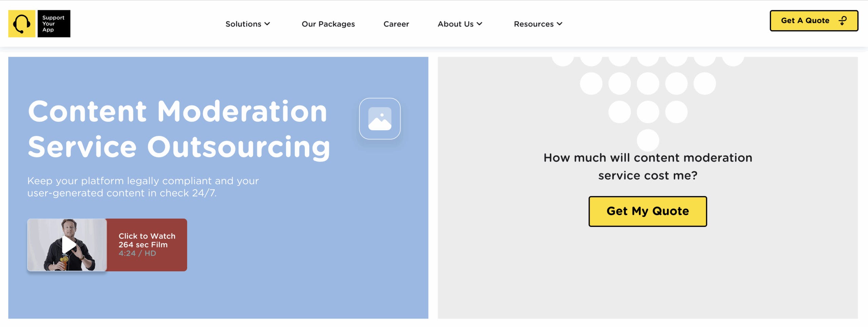
Task: Click the 4:24 / HD duration label
Action: [137, 253]
